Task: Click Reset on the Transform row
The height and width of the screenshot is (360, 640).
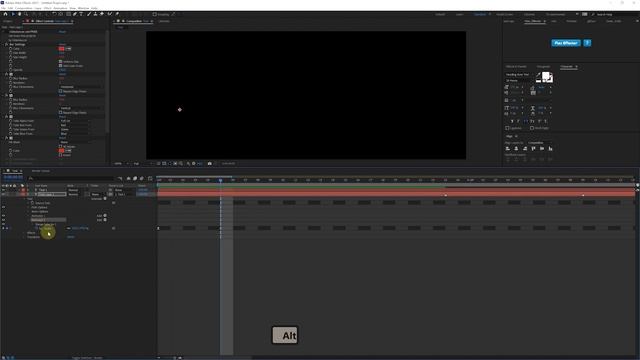Action: click(x=71, y=237)
